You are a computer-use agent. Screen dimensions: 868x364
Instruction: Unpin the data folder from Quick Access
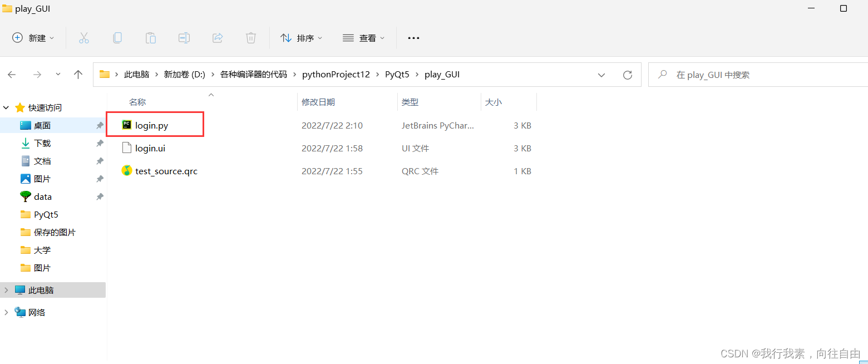pos(100,196)
